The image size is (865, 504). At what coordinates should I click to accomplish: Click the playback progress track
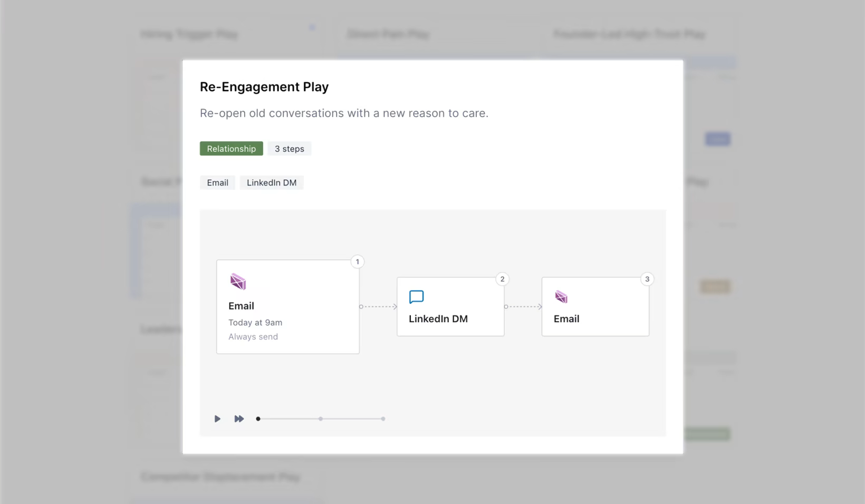click(x=321, y=419)
